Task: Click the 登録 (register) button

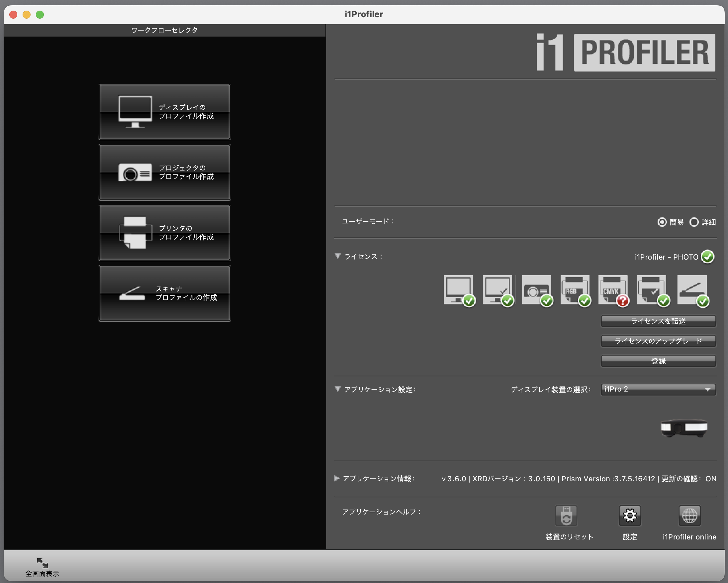Action: (658, 361)
